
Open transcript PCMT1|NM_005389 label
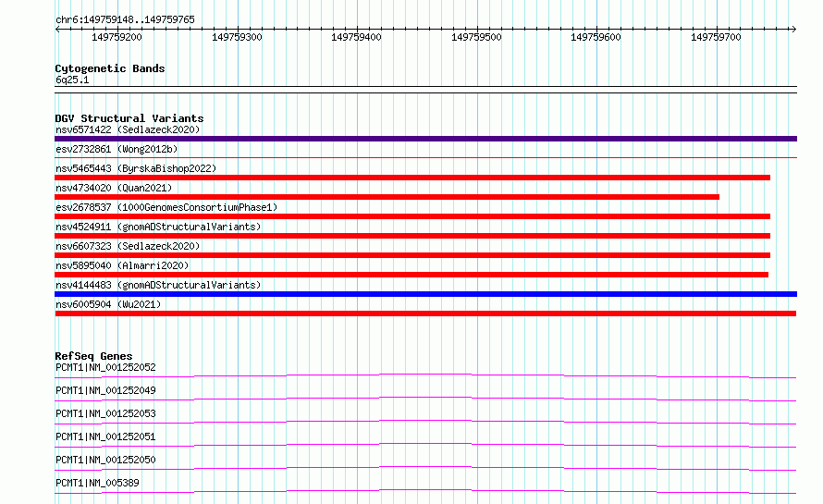click(97, 483)
